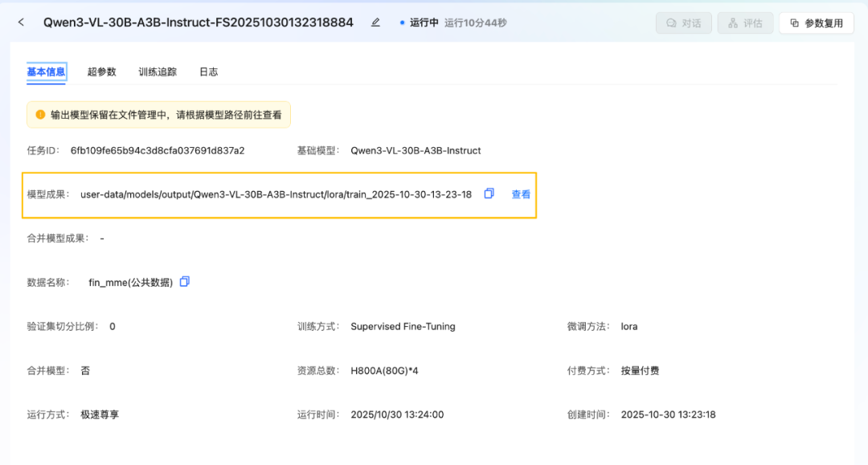Click the lora fine-tuning method value
The width and height of the screenshot is (868, 465).
coord(628,326)
